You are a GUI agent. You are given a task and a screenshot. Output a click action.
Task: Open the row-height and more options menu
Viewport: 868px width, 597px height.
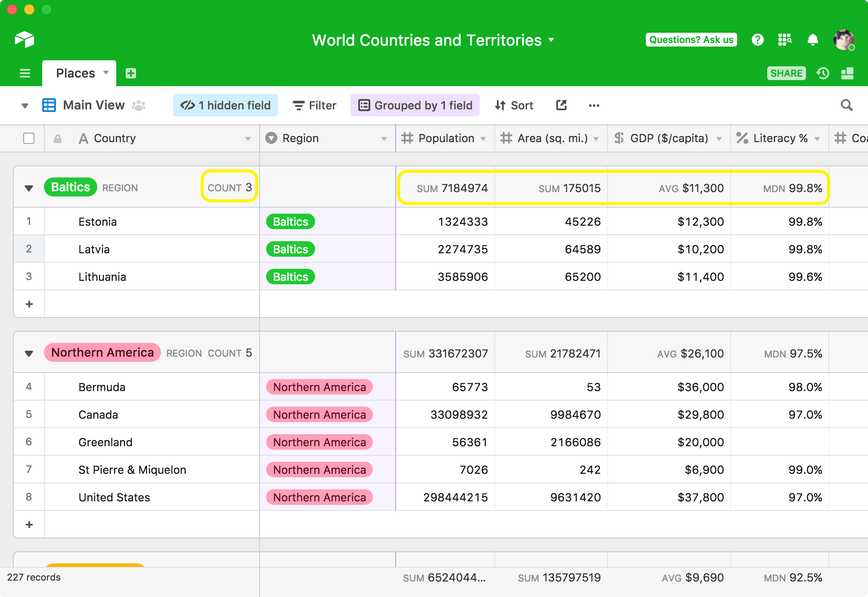click(594, 105)
